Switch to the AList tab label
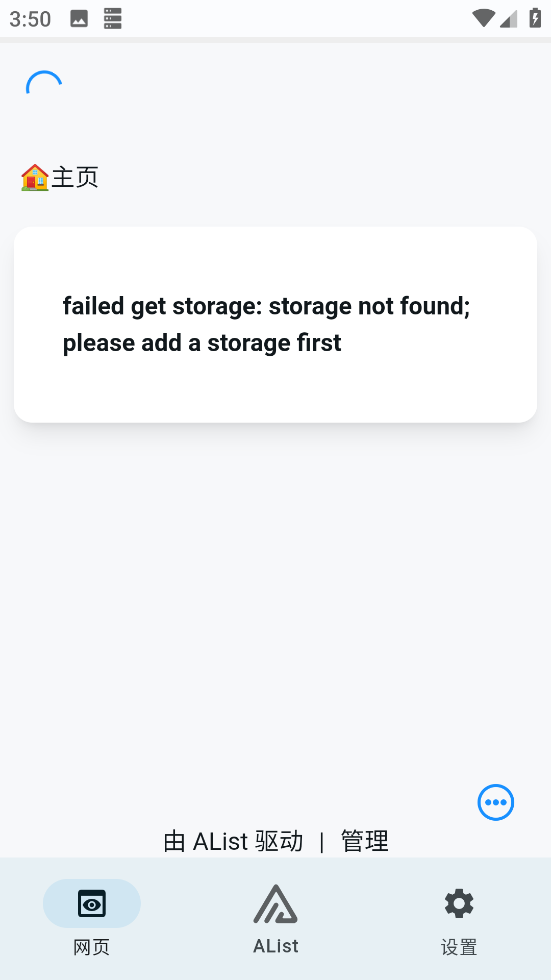 coord(275,946)
